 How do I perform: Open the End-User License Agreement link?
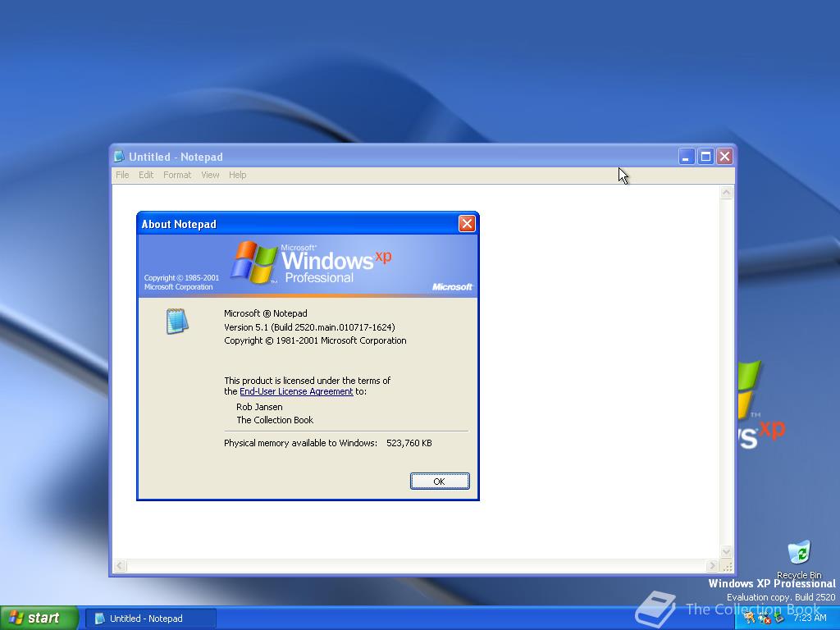[x=296, y=391]
